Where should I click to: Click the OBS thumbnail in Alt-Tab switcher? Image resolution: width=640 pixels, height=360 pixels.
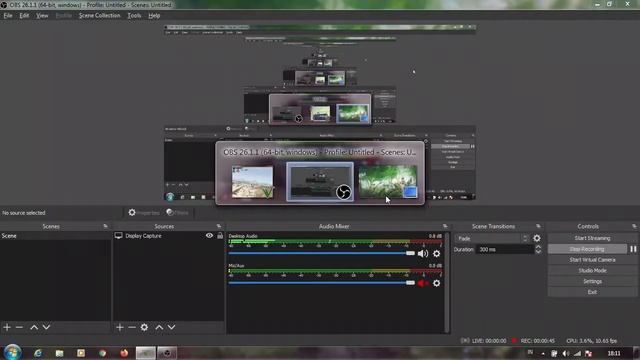[x=320, y=182]
